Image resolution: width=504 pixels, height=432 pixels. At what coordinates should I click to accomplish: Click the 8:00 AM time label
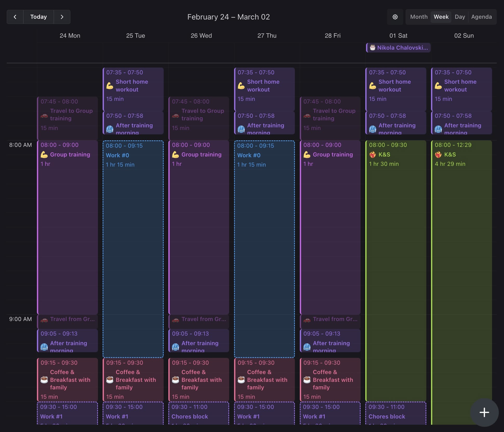(21, 145)
